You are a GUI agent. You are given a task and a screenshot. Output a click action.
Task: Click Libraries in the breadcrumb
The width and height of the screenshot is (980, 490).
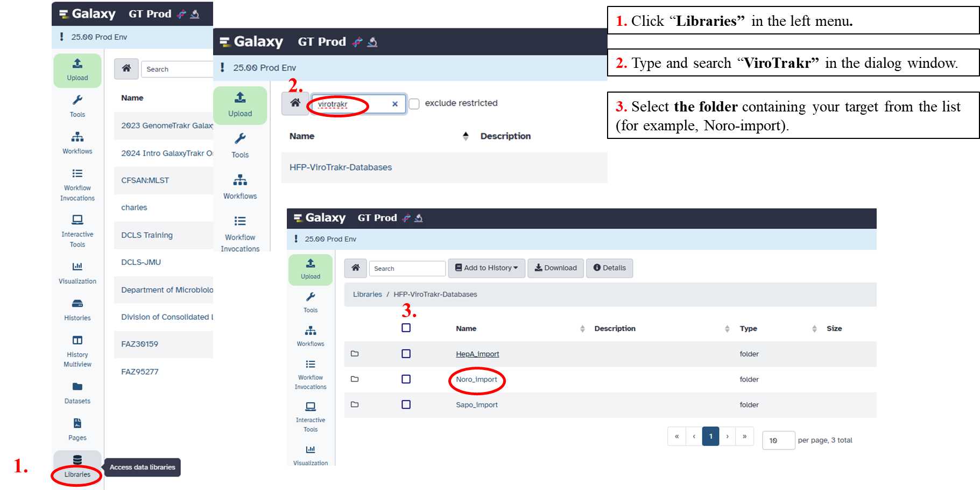pyautogui.click(x=367, y=294)
